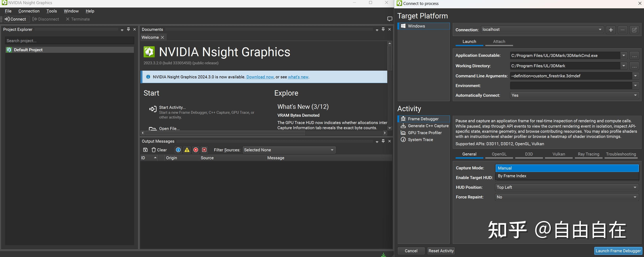The image size is (644, 257).
Task: Edit the localhost connection settings
Action: tap(634, 29)
